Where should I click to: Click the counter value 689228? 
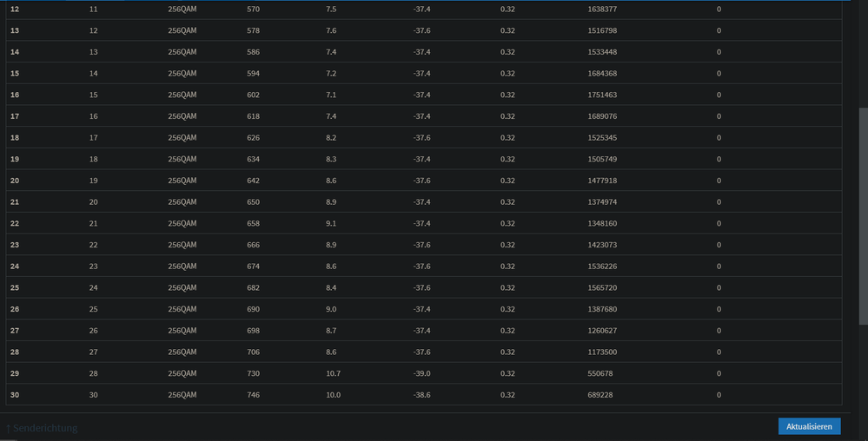pos(600,395)
